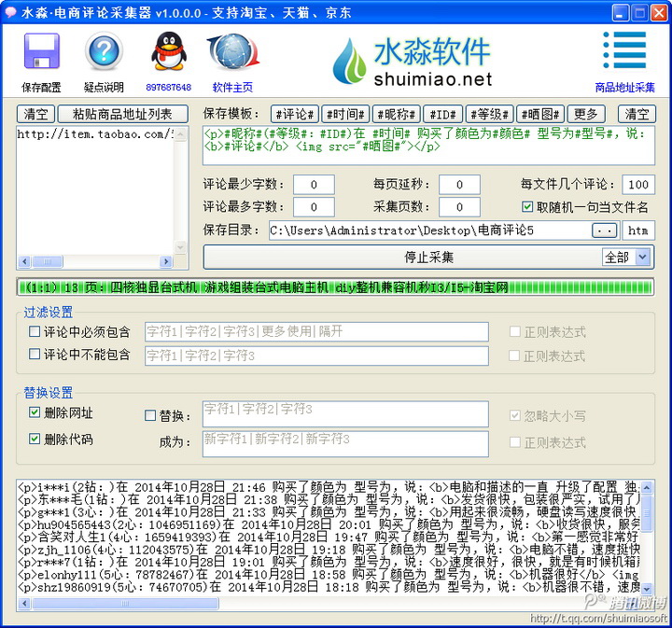Click the 保存目录 path field

tap(430, 230)
